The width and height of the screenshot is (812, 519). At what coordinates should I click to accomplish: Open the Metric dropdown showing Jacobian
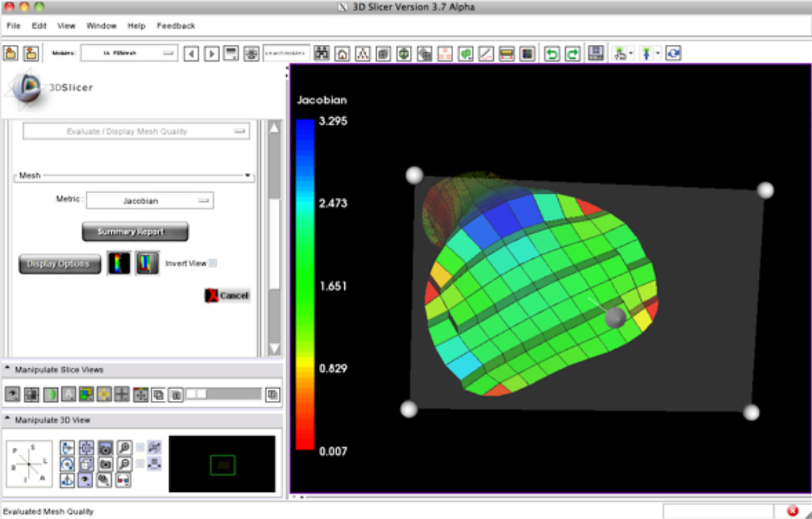(x=150, y=201)
